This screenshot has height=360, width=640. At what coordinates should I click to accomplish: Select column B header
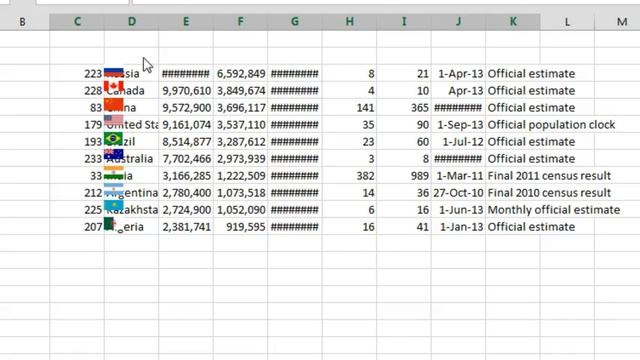point(22,22)
